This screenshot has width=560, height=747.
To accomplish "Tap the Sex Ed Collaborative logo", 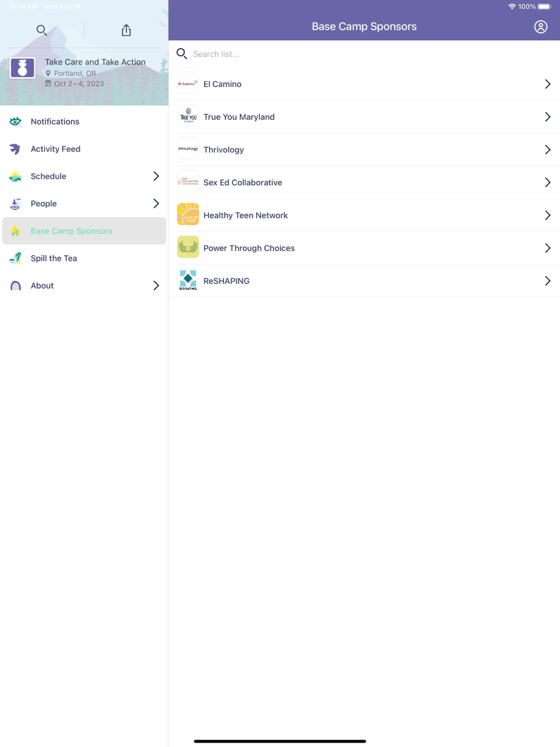I will (x=188, y=182).
